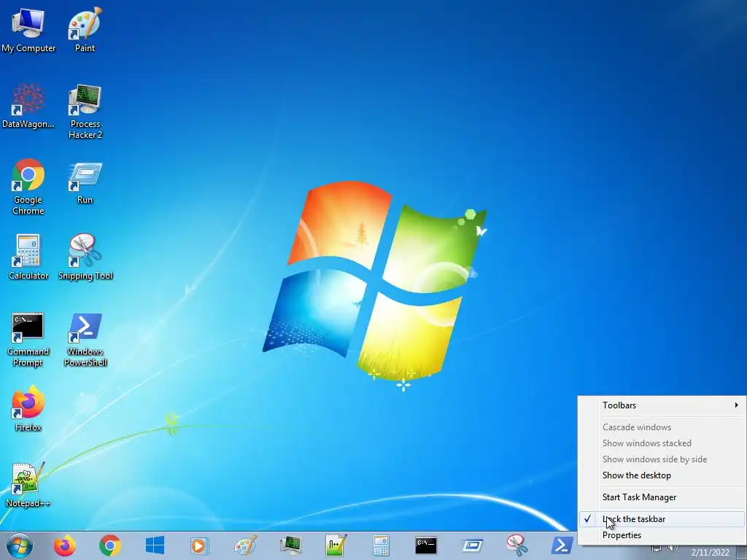Choose Cascade windows in context menu
Viewport: 747px width, 560px height.
click(662, 427)
